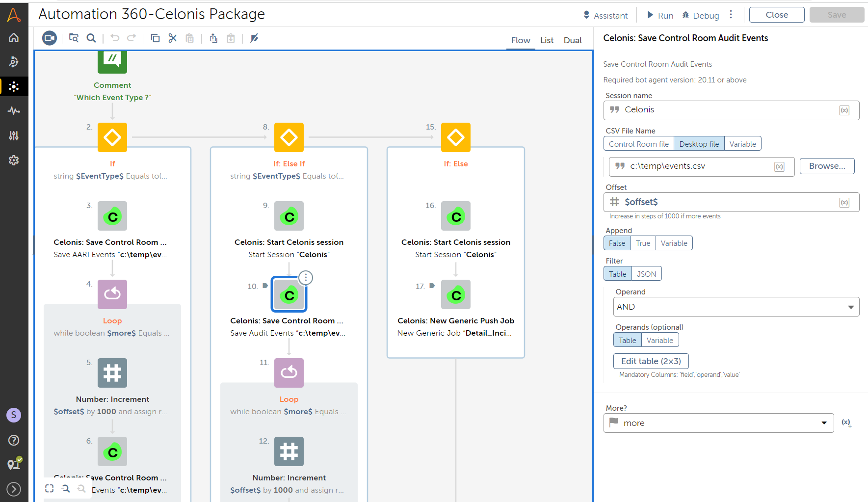Image resolution: width=868 pixels, height=502 pixels.
Task: Click the Browse... button
Action: coord(827,166)
